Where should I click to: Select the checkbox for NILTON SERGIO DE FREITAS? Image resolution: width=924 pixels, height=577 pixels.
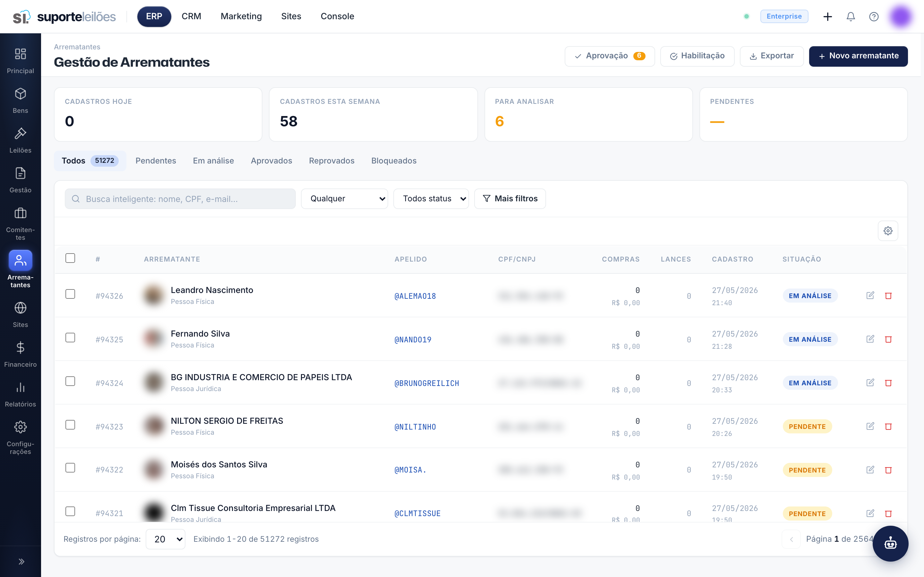coord(70,425)
